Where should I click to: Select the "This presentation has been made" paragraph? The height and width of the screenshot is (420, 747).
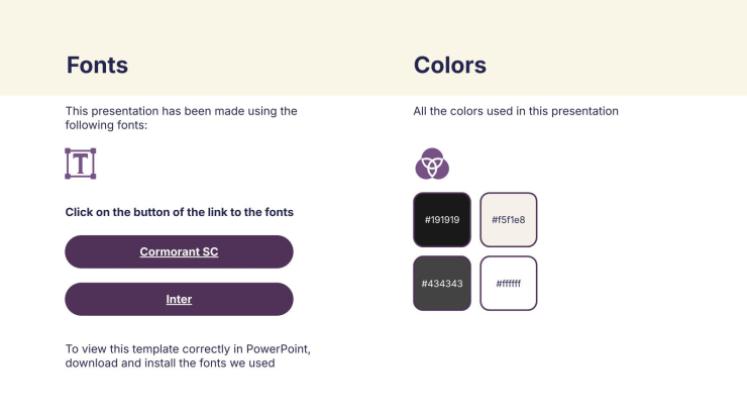[x=181, y=111]
